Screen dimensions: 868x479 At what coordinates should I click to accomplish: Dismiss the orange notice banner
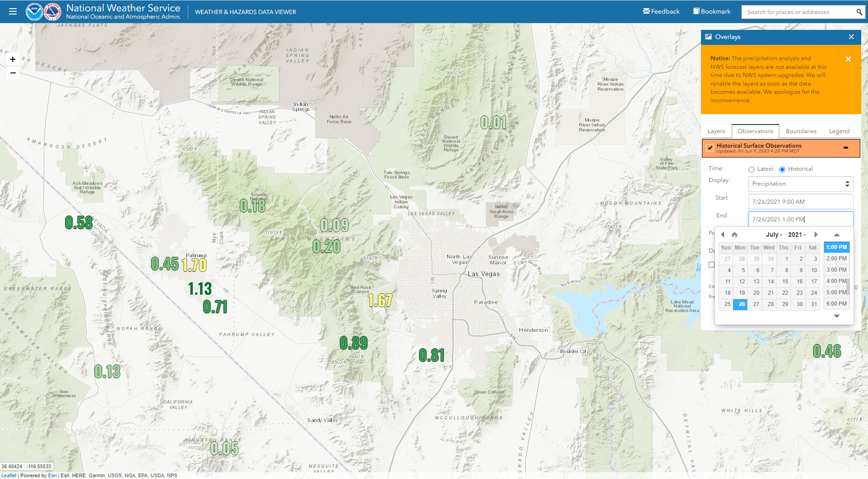pos(848,59)
